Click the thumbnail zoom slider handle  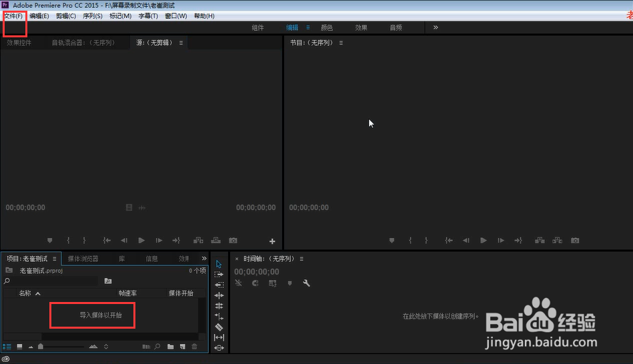[41, 346]
